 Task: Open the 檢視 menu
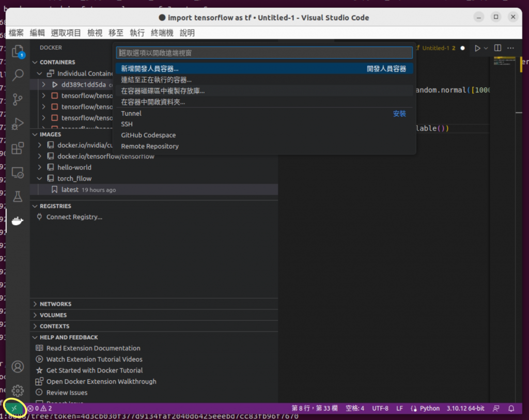pos(95,33)
